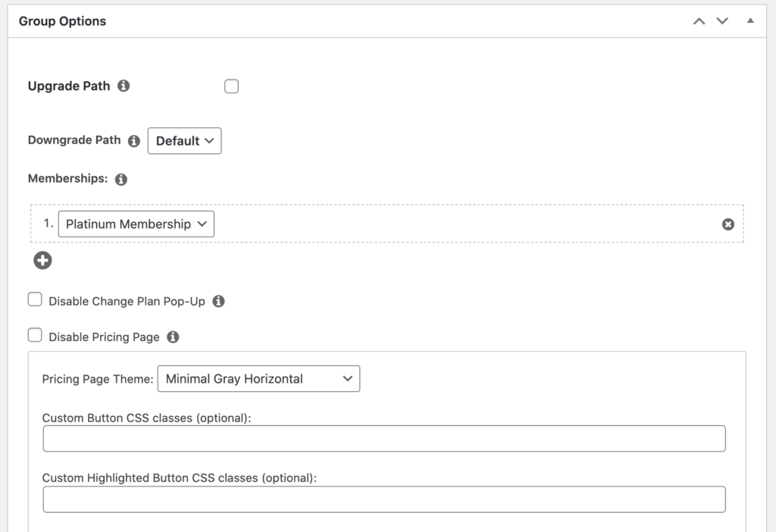The width and height of the screenshot is (776, 532).
Task: Move Group Options panel up
Action: pyautogui.click(x=699, y=21)
